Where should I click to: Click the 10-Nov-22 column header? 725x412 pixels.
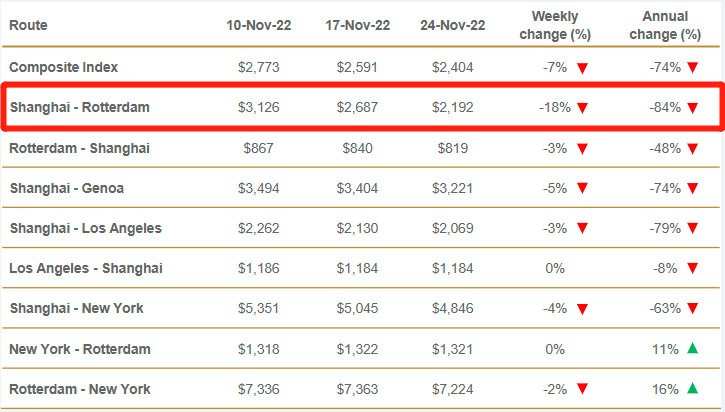(x=259, y=25)
